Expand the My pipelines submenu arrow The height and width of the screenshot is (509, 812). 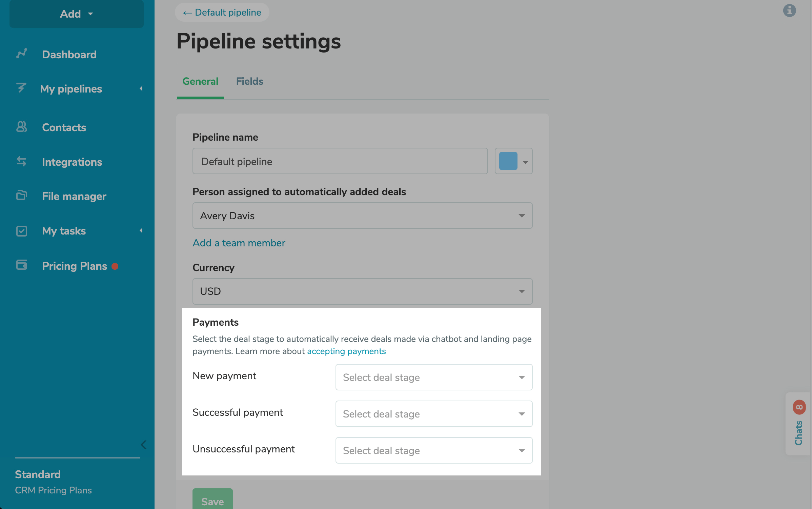point(141,89)
